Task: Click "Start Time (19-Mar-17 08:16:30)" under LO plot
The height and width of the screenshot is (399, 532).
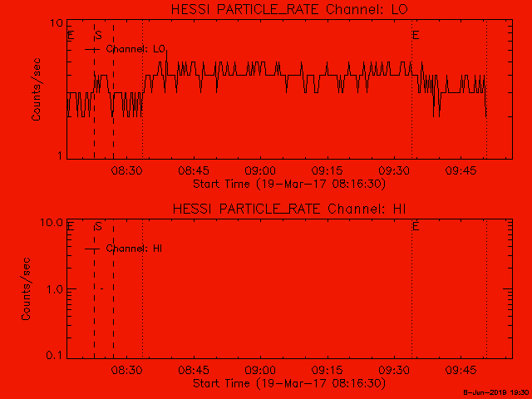Action: [x=289, y=185]
